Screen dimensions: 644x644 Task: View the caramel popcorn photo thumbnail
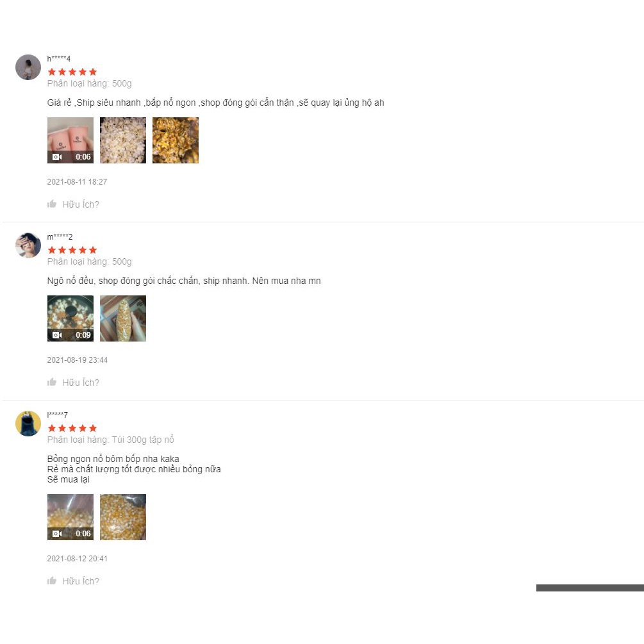(176, 140)
